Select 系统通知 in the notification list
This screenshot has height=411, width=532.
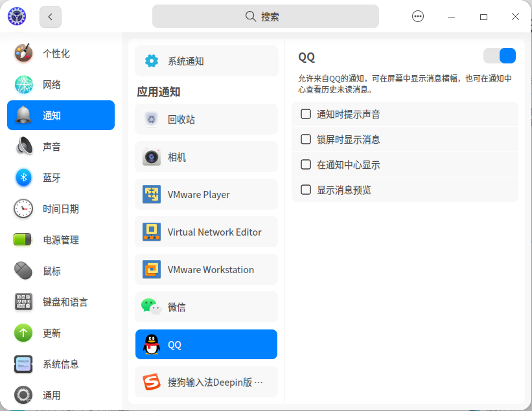click(207, 61)
